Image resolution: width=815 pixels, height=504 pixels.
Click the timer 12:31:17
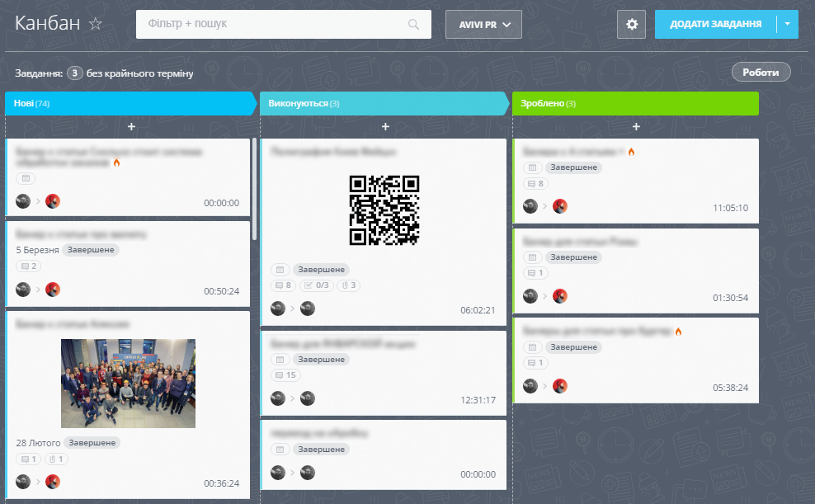pos(478,400)
